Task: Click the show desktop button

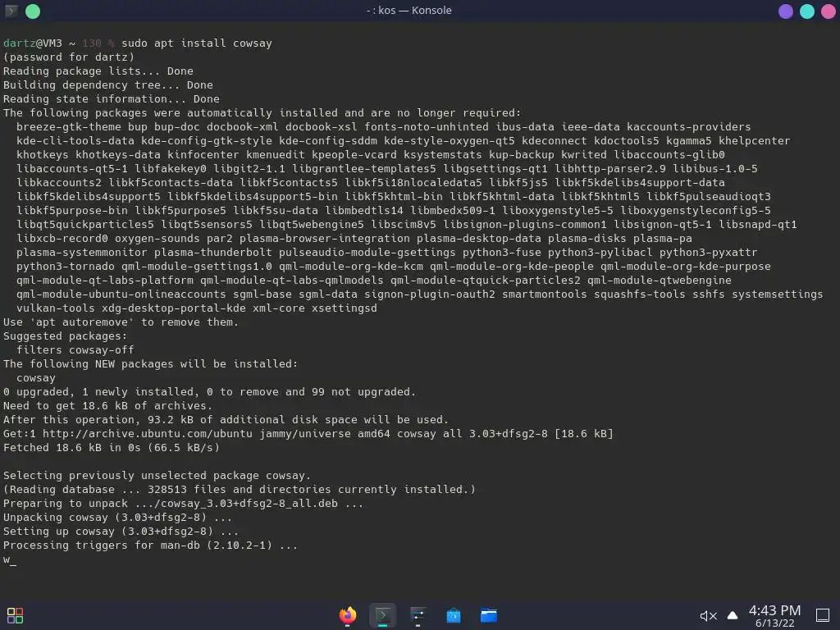Action: tap(823, 615)
